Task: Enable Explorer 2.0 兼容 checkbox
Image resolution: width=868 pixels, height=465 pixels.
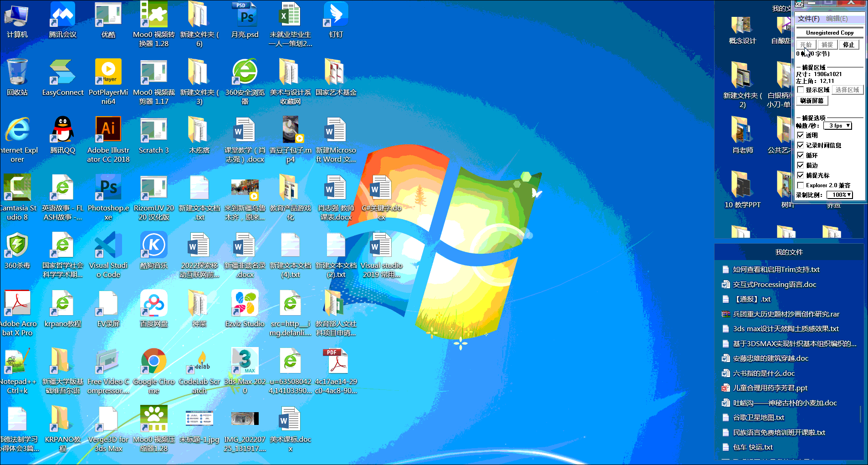Action: point(801,185)
